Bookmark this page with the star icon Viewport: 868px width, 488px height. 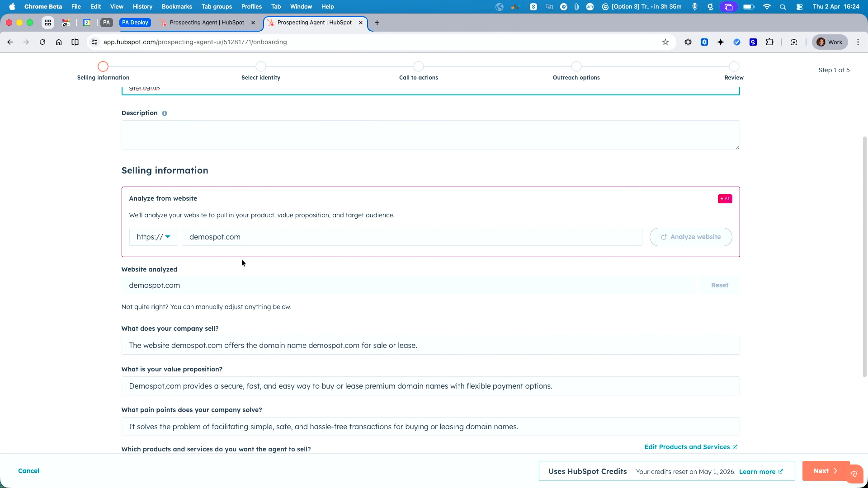[665, 42]
